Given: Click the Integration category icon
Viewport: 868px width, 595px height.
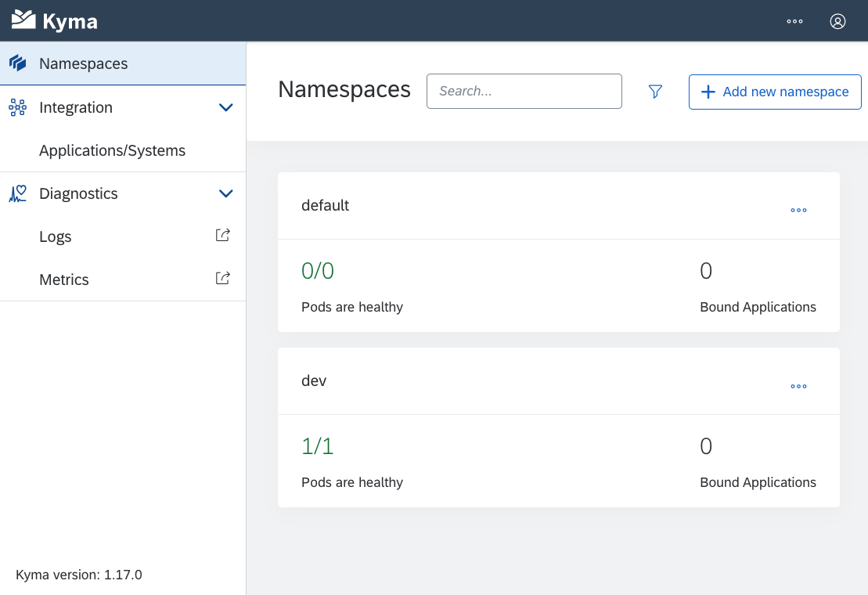Looking at the screenshot, I should pyautogui.click(x=17, y=107).
